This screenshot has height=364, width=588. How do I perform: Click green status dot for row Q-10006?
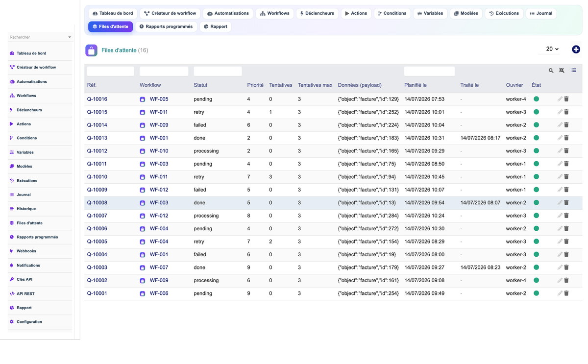click(536, 228)
